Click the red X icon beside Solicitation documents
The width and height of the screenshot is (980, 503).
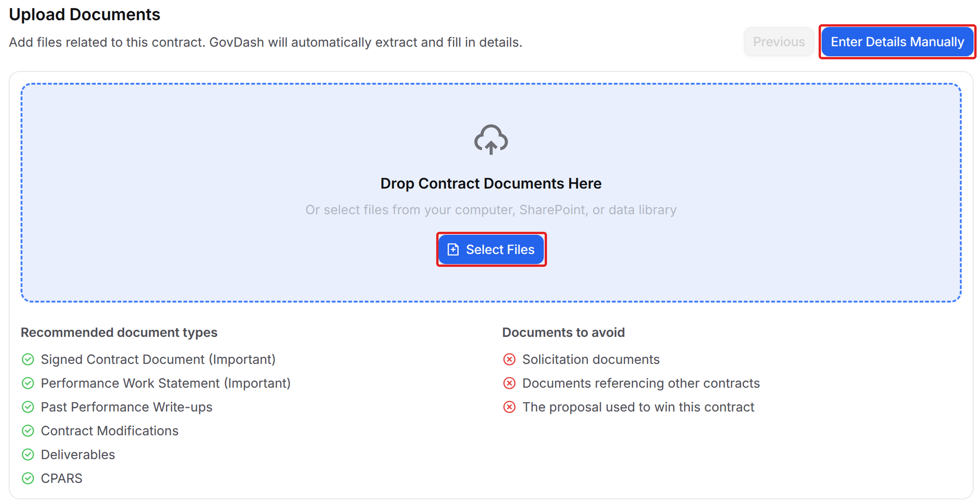509,359
